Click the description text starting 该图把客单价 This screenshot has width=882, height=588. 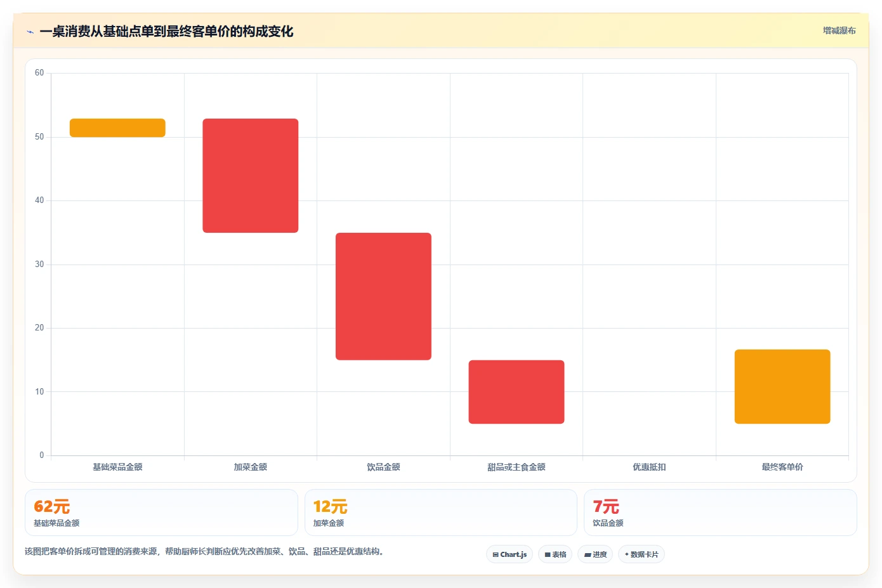[204, 551]
